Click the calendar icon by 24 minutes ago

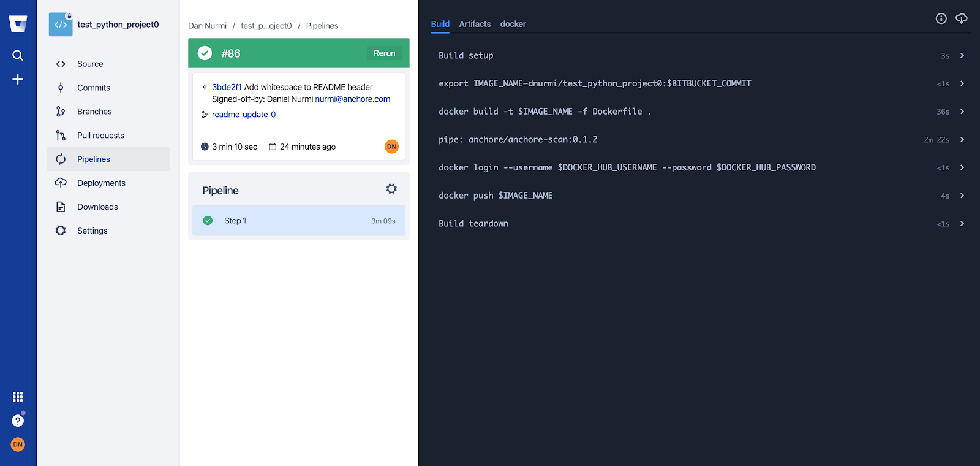click(x=273, y=147)
